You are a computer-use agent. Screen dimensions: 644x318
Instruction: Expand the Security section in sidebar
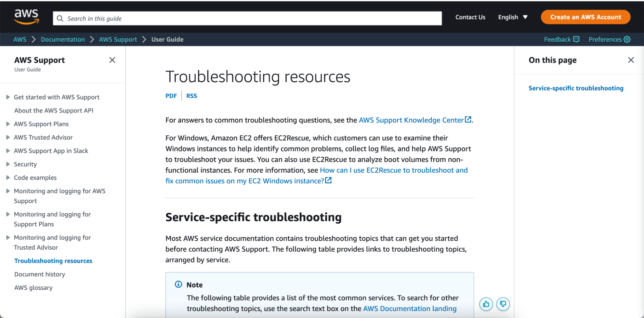(8, 164)
